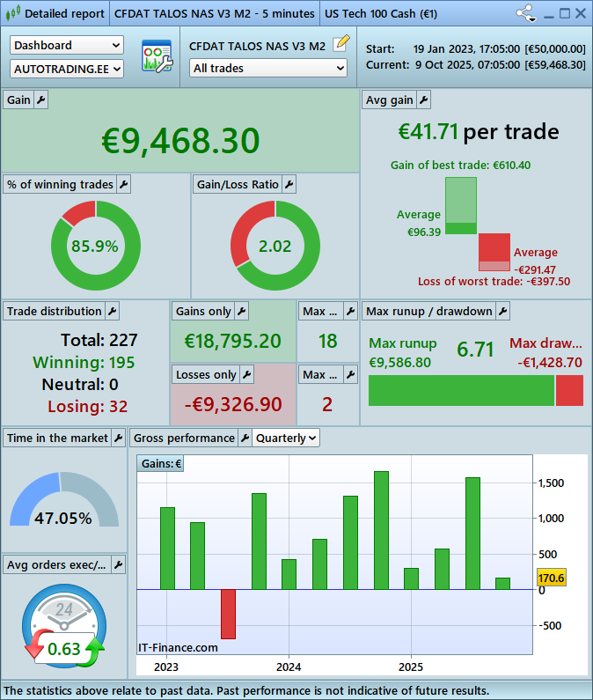Select the Detailed report tab
Viewport: 593px width, 700px height.
point(55,14)
